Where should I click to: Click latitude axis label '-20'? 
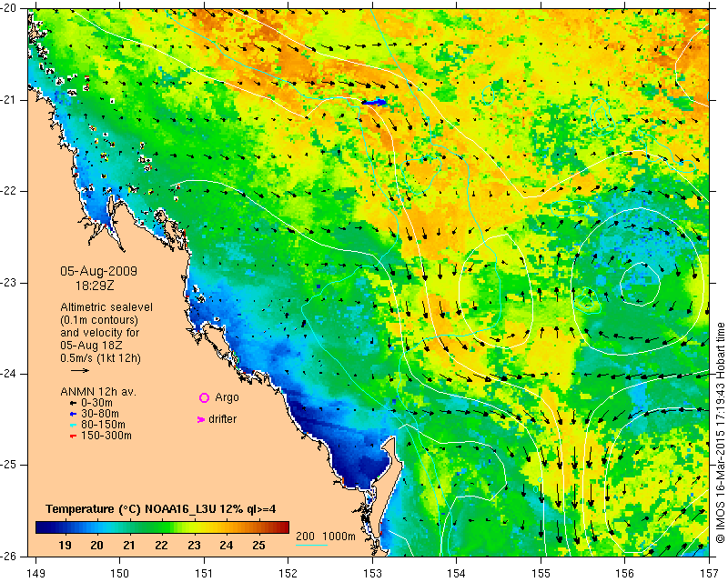[8, 9]
